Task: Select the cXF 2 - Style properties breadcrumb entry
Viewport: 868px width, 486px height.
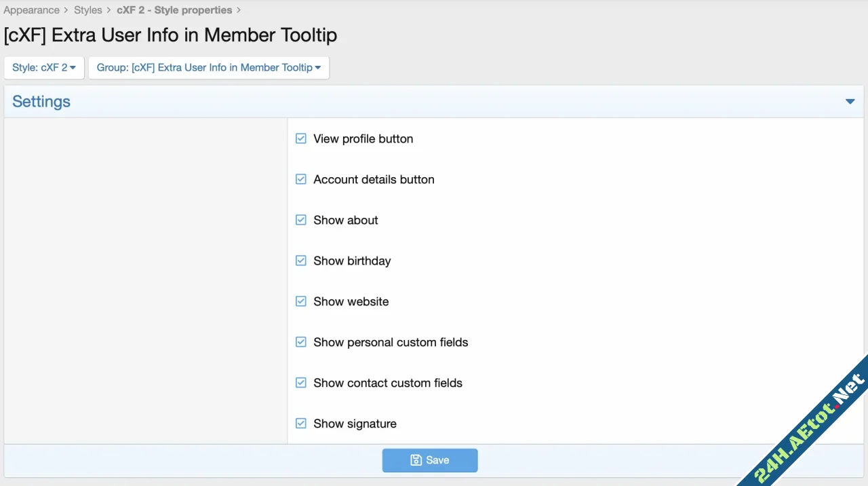Action: 174,10
